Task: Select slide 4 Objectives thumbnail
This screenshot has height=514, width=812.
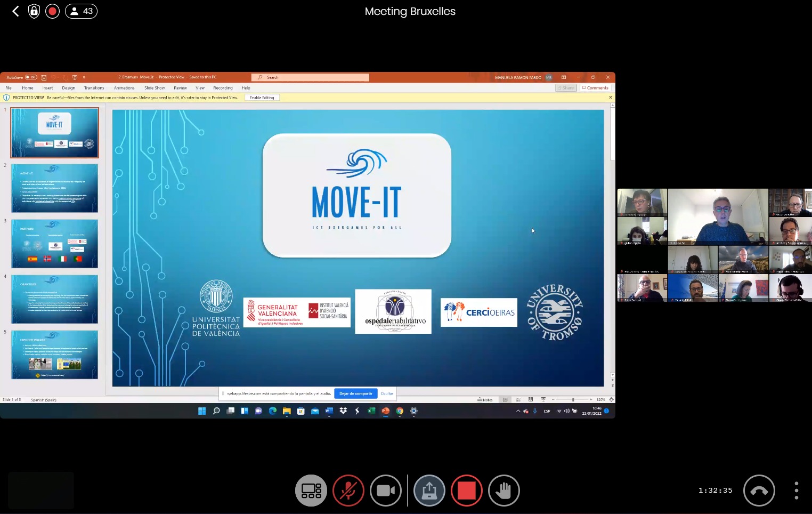Action: pos(55,299)
